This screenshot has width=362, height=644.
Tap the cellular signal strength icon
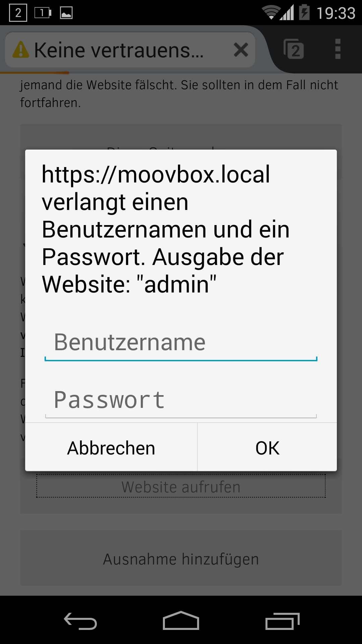pyautogui.click(x=287, y=12)
